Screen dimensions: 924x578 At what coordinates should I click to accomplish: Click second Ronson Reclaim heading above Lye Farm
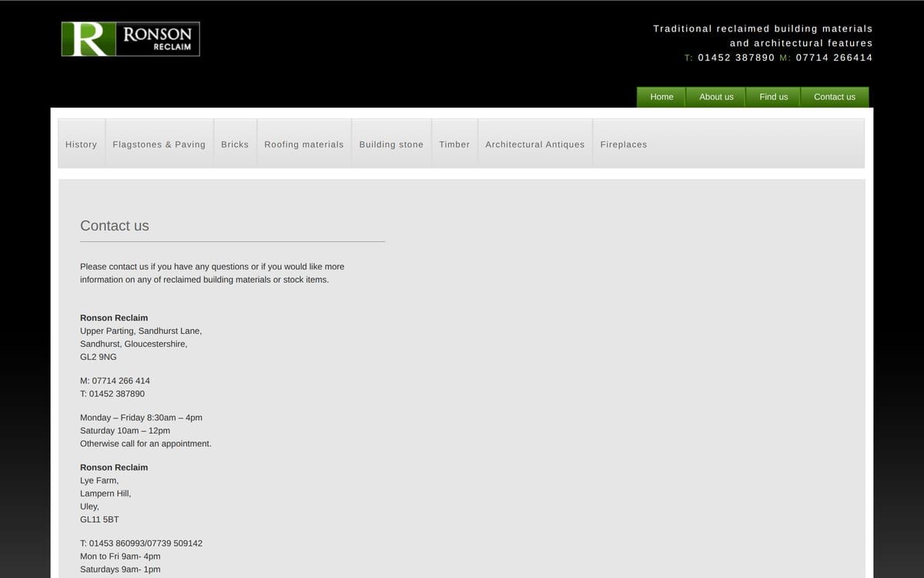pos(114,467)
